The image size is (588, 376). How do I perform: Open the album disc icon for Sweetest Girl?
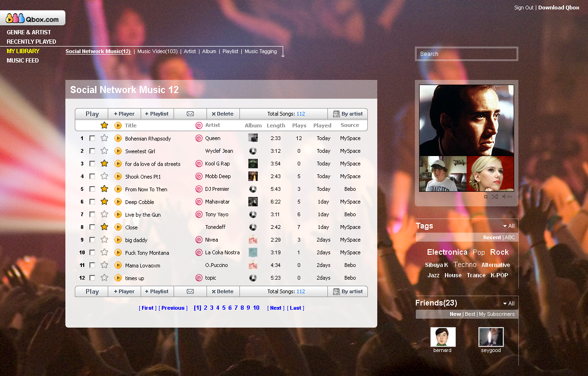click(x=253, y=151)
